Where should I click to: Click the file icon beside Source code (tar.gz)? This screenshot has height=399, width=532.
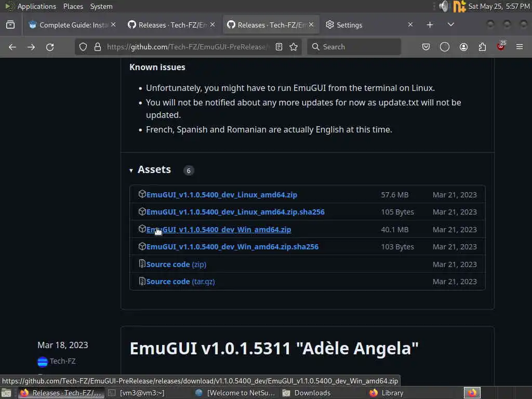click(x=142, y=281)
